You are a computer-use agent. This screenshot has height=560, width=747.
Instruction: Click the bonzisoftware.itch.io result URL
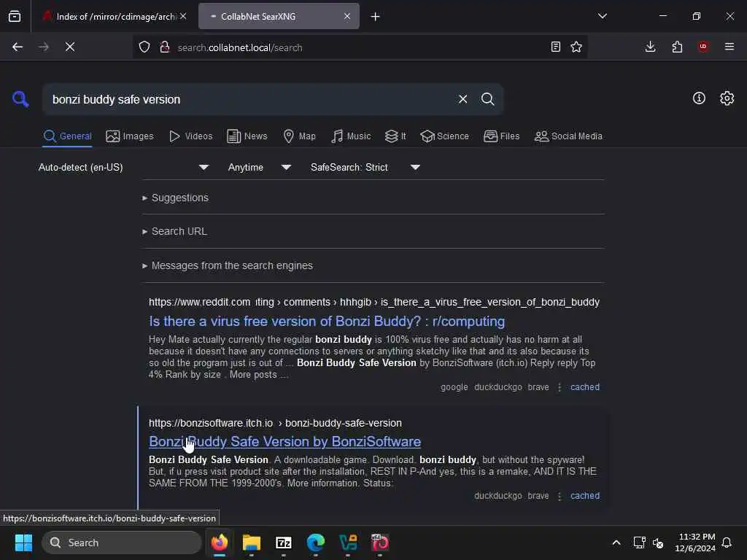pyautogui.click(x=275, y=423)
